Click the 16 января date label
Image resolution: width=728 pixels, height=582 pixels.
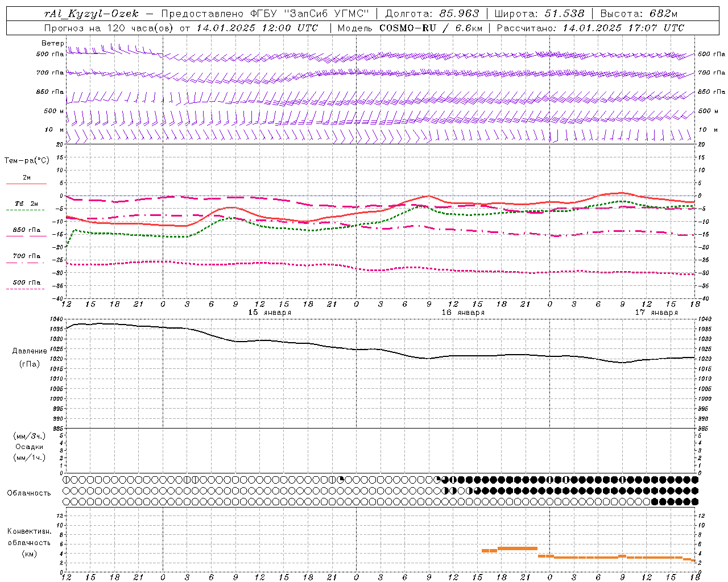[463, 313]
